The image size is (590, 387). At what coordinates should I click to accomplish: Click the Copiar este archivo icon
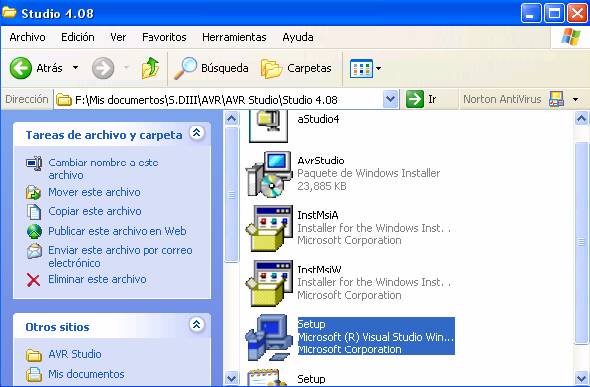[34, 212]
